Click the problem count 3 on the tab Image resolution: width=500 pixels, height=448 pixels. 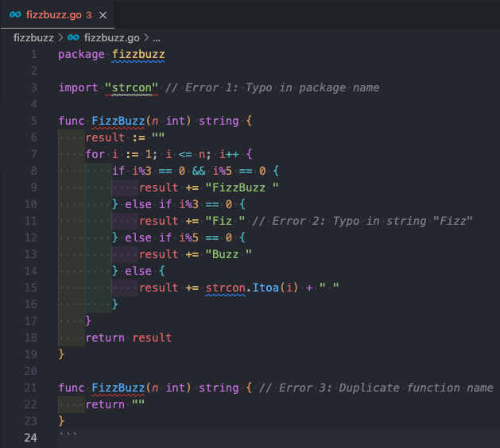click(x=89, y=15)
